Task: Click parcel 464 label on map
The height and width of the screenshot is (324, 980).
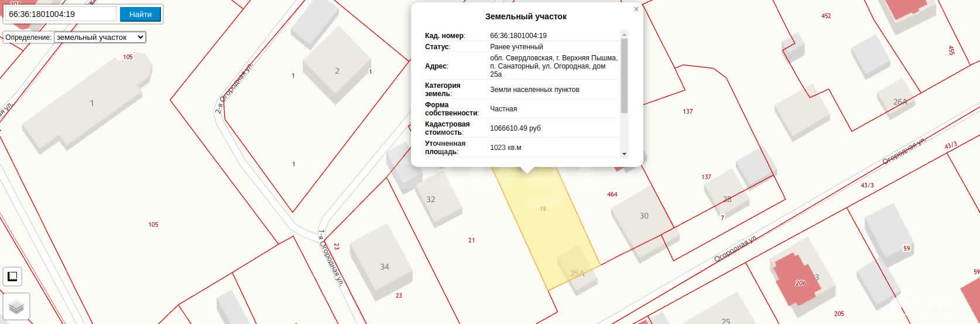Action: coord(612,195)
